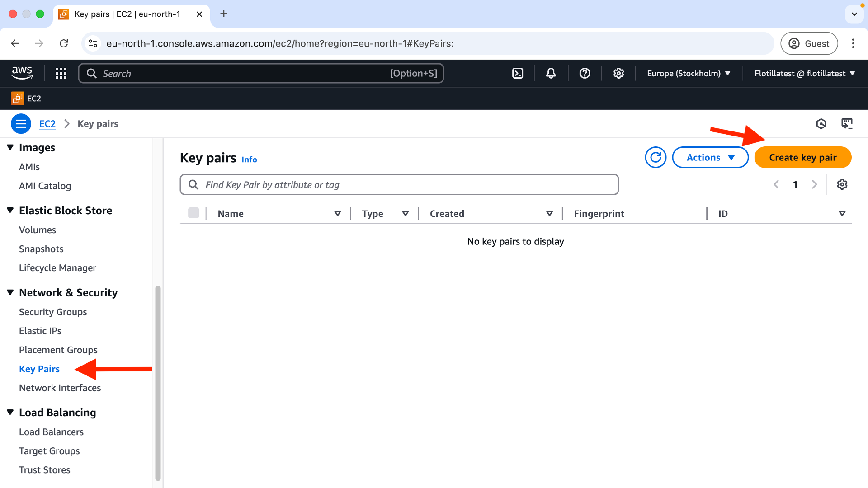Click the AWS logo home icon

point(22,73)
